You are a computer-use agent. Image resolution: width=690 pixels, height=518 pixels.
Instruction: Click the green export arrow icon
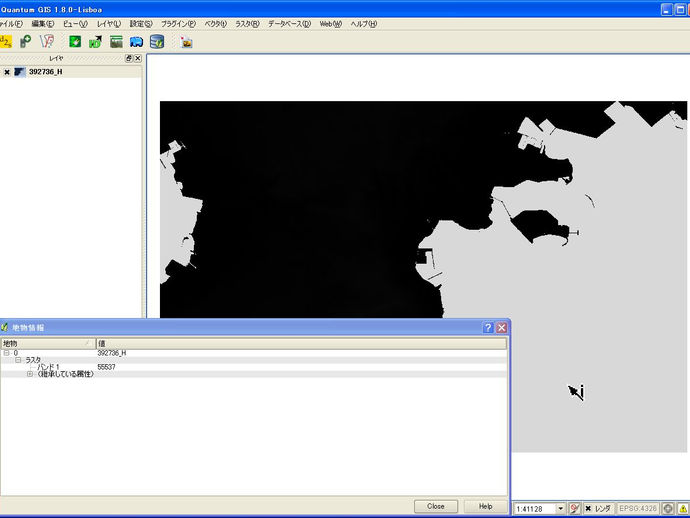(x=95, y=42)
